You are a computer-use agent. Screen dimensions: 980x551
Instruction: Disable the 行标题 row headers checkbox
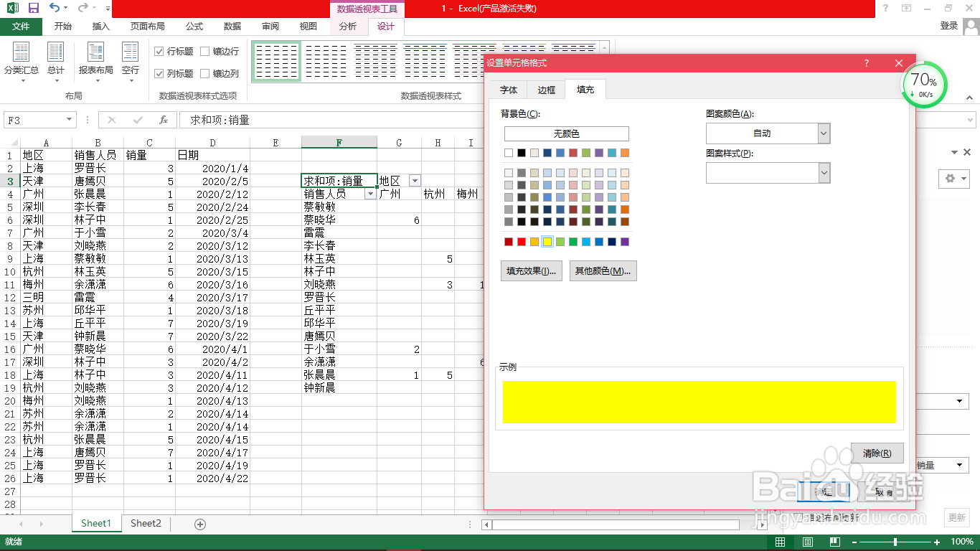[x=159, y=51]
